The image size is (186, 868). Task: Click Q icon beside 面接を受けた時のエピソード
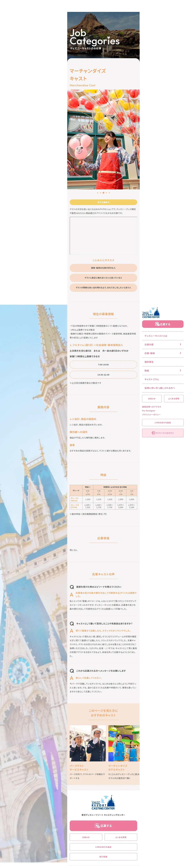pyautogui.click(x=72, y=587)
